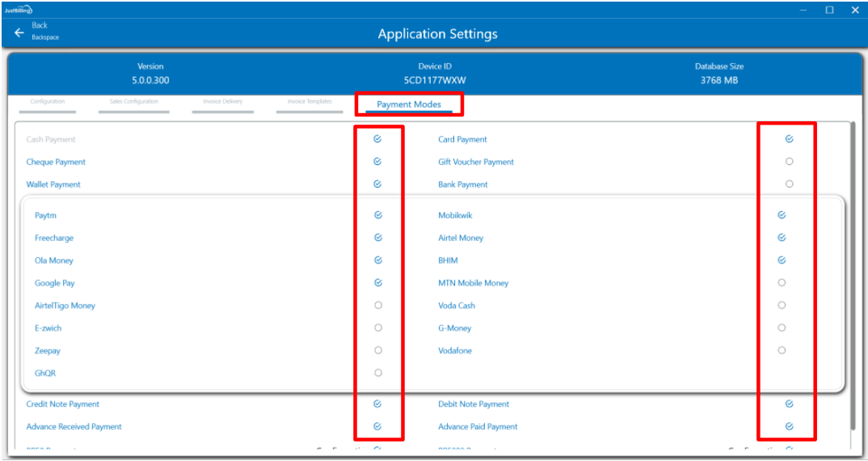Uncheck the Airtel Money checkmark icon
The height and width of the screenshot is (461, 868).
tap(782, 238)
